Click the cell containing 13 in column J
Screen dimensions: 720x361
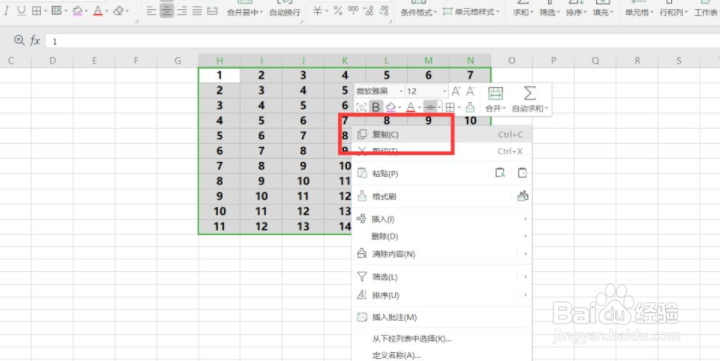click(x=303, y=226)
